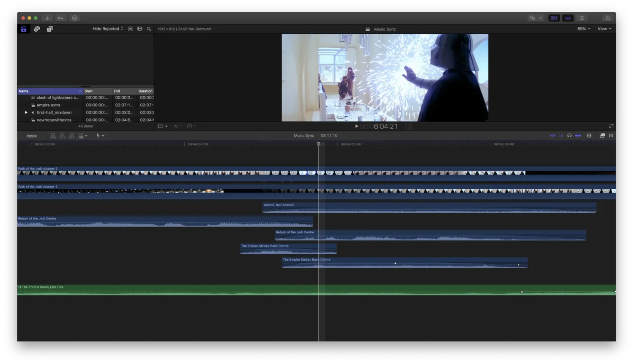Select the second-half-session audio clip
The image size is (634, 364).
pos(429,208)
